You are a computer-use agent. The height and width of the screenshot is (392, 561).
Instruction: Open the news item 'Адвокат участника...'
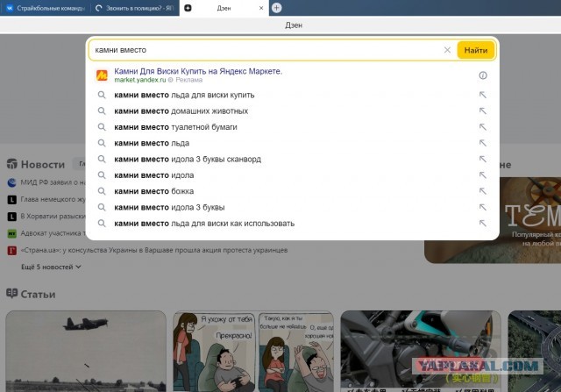point(53,233)
